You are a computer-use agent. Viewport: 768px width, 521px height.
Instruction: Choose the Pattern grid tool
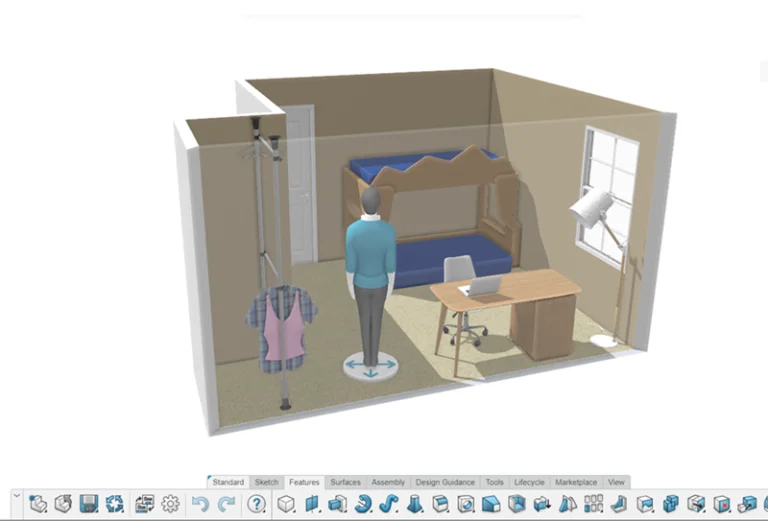[x=593, y=504]
